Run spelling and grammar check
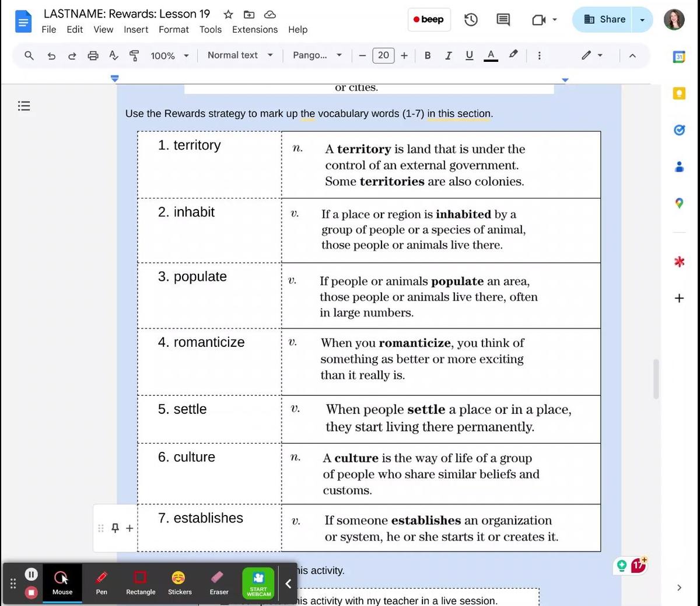 tap(114, 55)
